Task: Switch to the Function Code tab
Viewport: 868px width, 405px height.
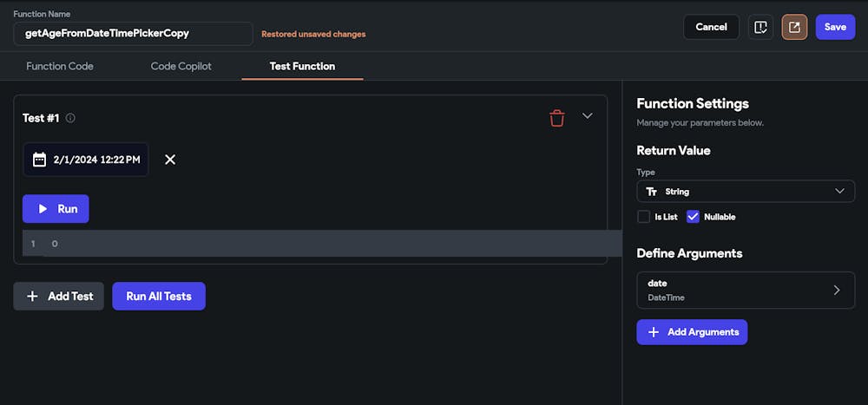Action: 60,66
